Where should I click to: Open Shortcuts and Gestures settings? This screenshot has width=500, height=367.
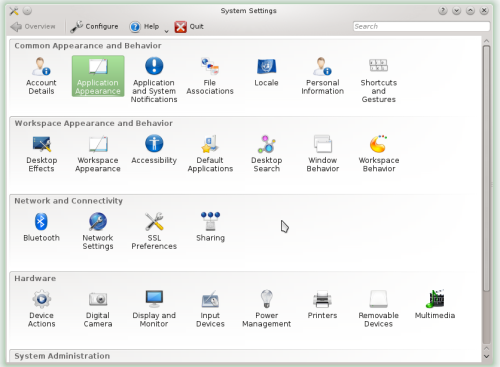379,80
